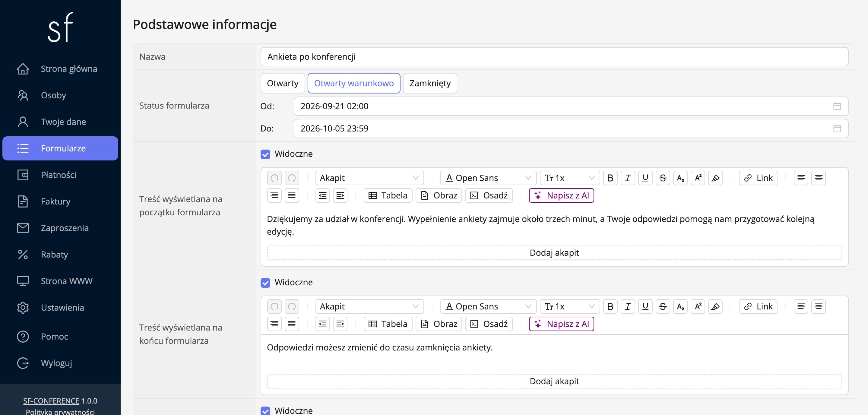Insert Tabela in the start-of-form editor
Image resolution: width=868 pixels, height=415 pixels.
click(x=388, y=195)
